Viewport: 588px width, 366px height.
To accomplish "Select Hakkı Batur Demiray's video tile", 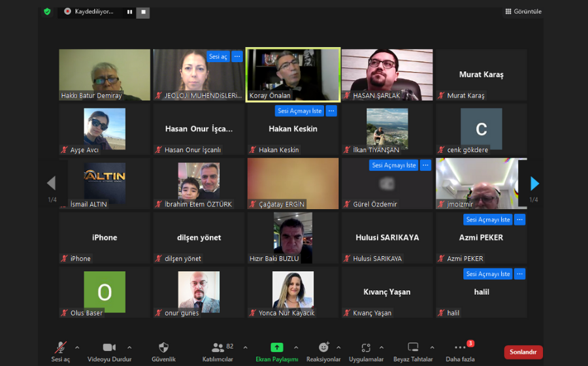I will 105,75.
